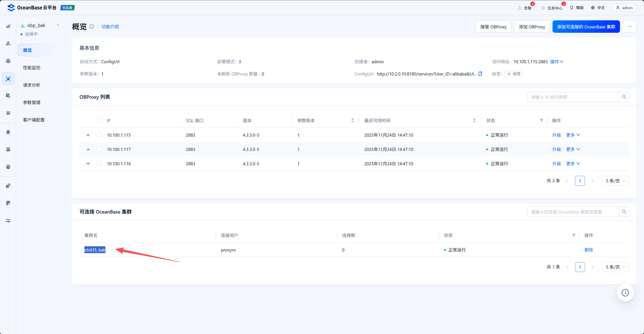Click the OceanBase cluster name search field

[573, 212]
